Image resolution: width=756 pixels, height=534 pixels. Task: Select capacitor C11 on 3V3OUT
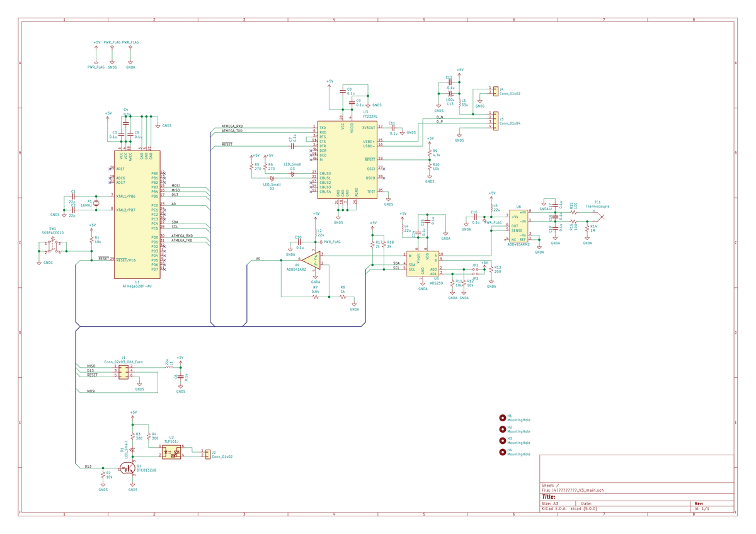[x=392, y=128]
